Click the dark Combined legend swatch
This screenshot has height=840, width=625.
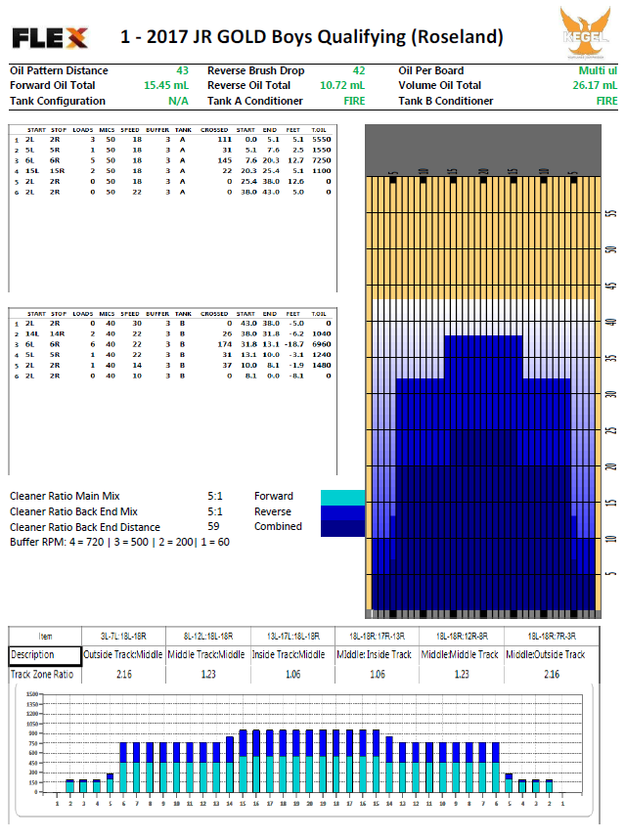[341, 526]
